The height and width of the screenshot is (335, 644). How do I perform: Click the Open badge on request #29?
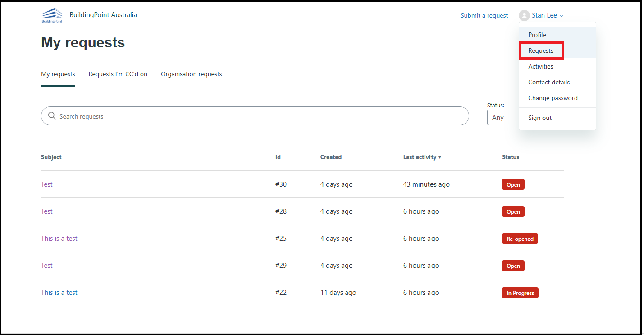513,265
